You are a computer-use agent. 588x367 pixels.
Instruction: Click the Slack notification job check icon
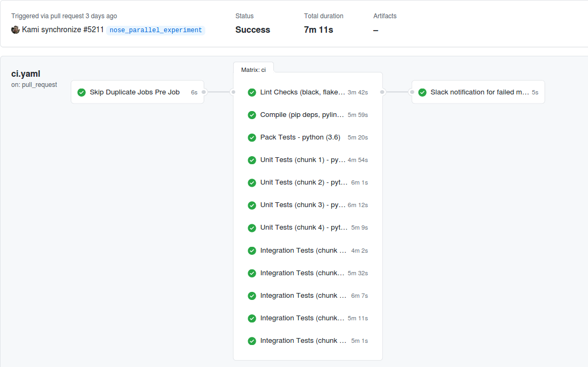422,92
